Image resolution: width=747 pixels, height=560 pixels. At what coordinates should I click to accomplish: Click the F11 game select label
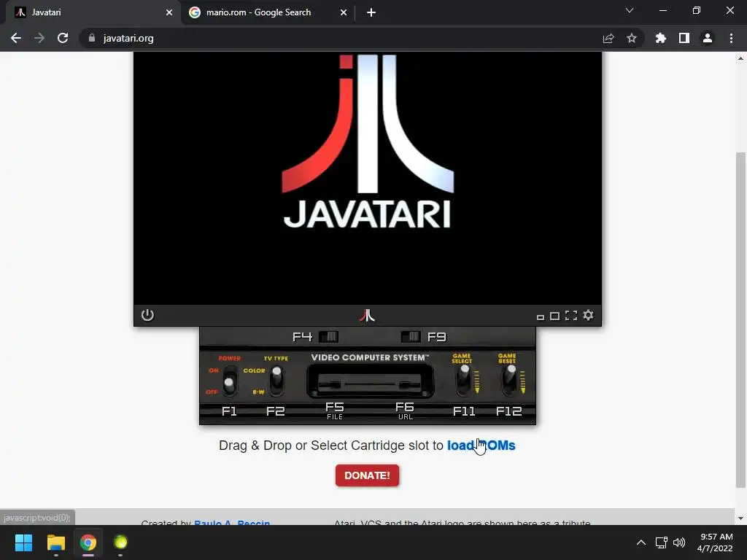[464, 411]
